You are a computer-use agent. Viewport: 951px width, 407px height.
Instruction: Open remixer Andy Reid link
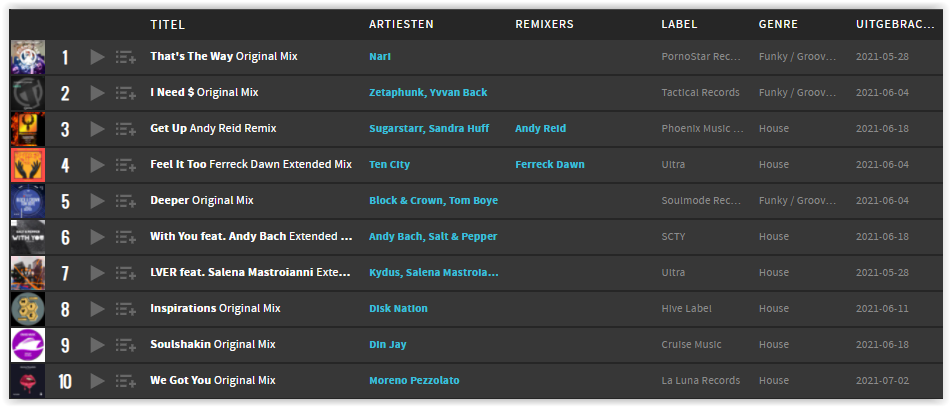pyautogui.click(x=540, y=129)
